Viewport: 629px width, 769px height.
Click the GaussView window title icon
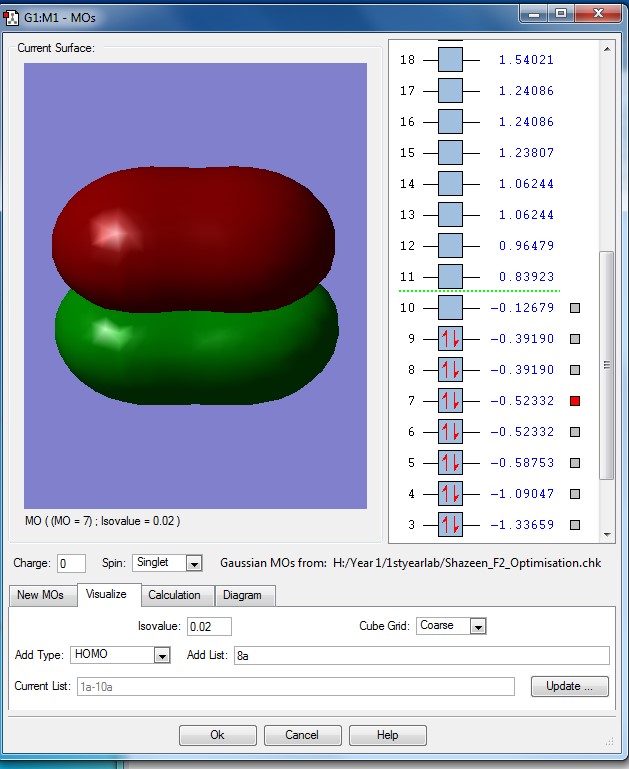pyautogui.click(x=12, y=18)
